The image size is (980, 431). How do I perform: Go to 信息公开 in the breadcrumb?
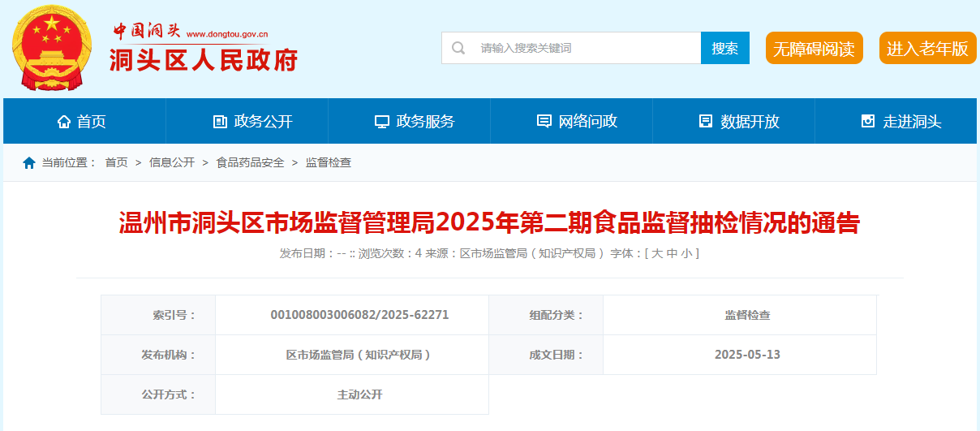172,162
